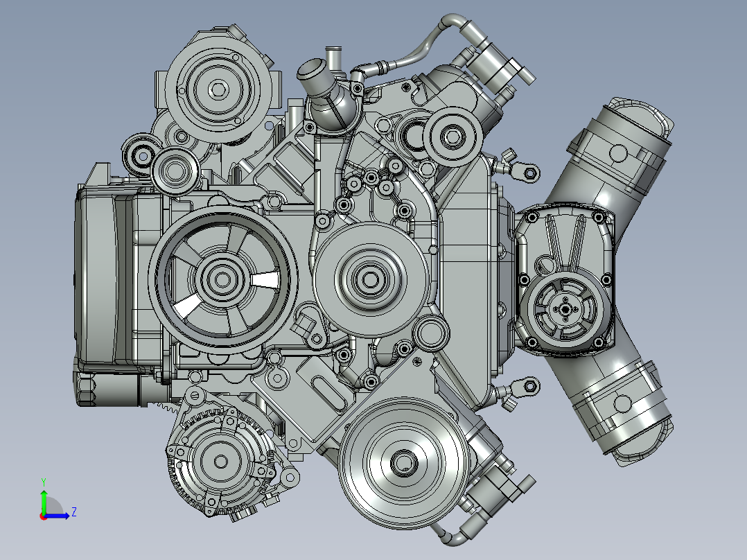Select the tensioner pulley at the engine's upper right
Image resolution: width=747 pixels, height=560 pixels.
pos(452,137)
